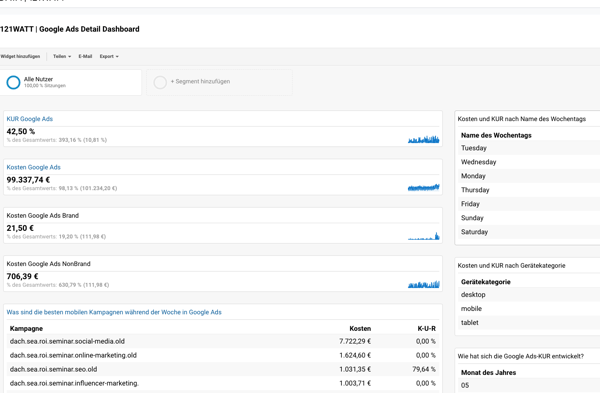
Task: Click Wie hat sich die Google Ads-KUR entwickelt title
Action: 520,356
